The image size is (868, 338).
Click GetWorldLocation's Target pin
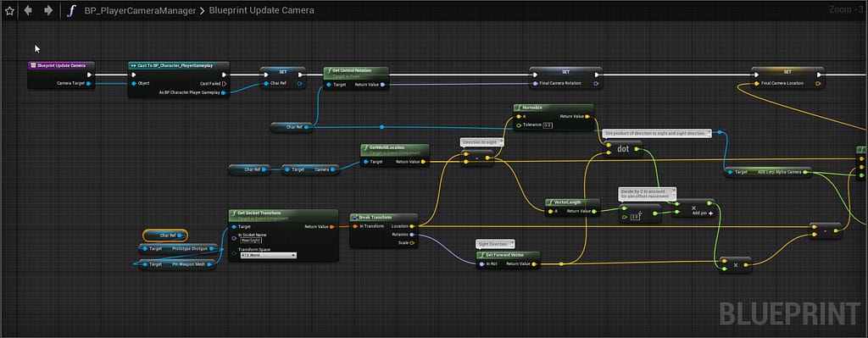(x=365, y=162)
